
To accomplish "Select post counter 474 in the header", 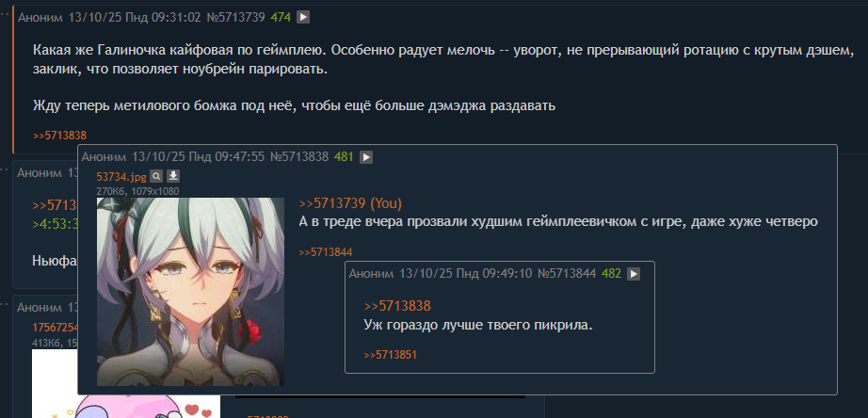I will click(x=281, y=17).
